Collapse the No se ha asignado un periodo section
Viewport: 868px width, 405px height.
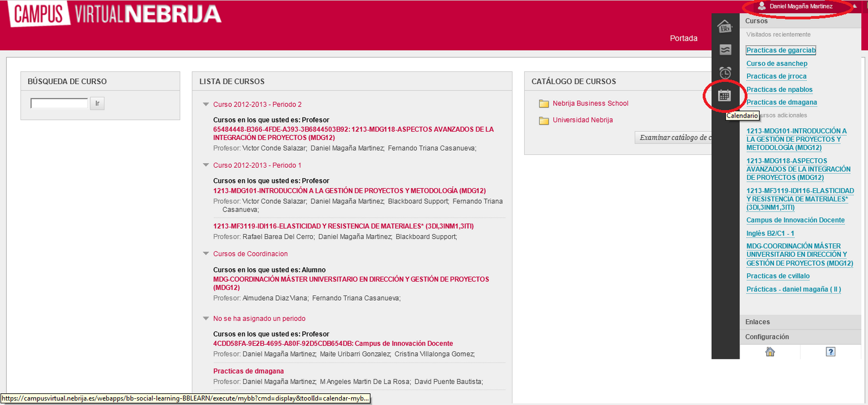pyautogui.click(x=206, y=318)
